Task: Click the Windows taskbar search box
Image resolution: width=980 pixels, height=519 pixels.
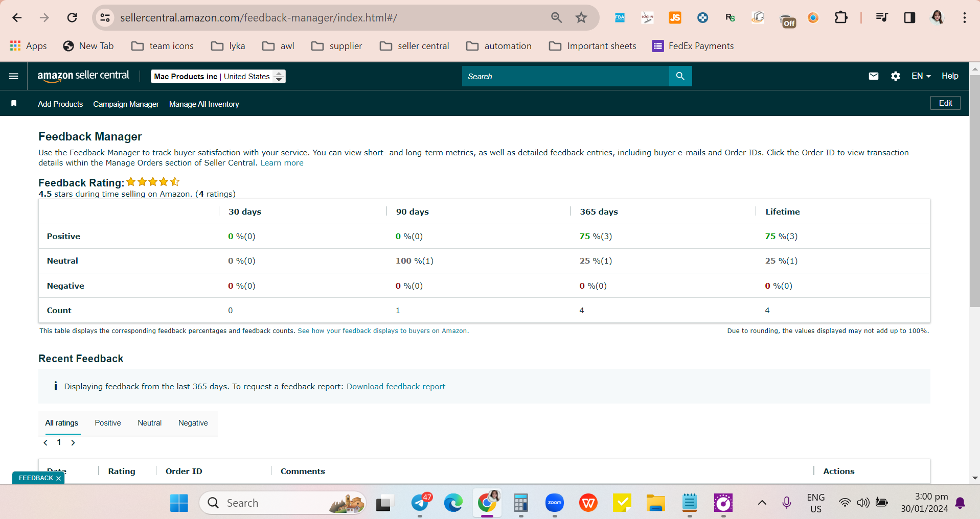Action: point(283,503)
